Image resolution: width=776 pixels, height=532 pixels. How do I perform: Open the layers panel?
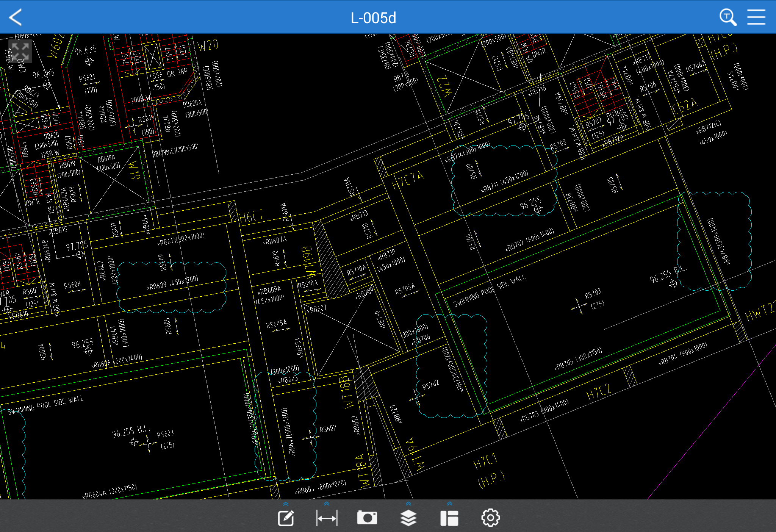tap(408, 518)
